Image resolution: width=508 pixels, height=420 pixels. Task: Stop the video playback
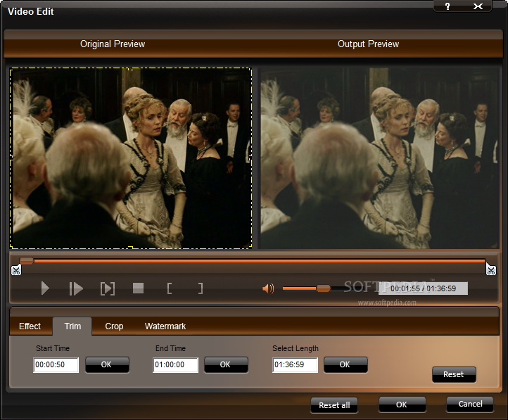[139, 288]
